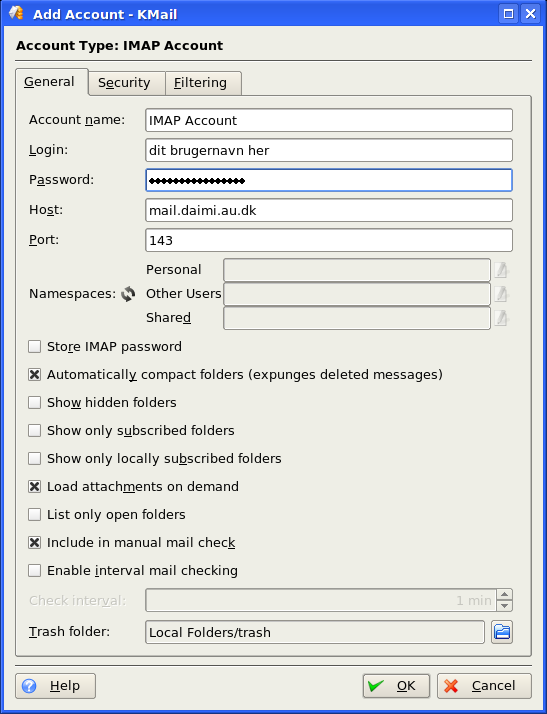
Task: Focus the Account name field
Action: 329,120
